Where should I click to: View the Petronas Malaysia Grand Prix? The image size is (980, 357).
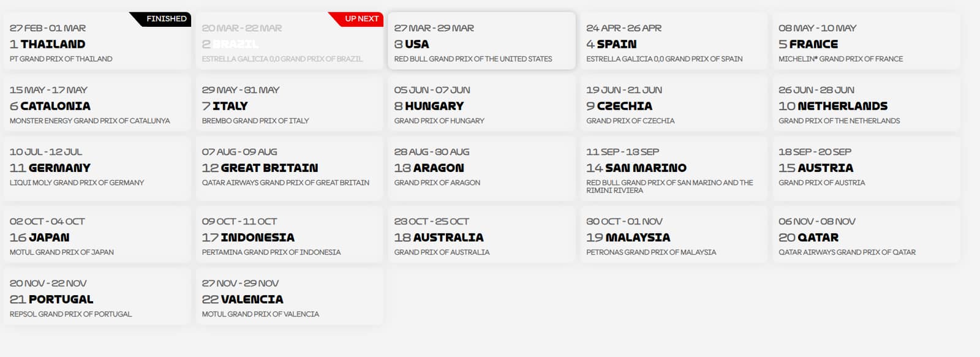pos(674,236)
